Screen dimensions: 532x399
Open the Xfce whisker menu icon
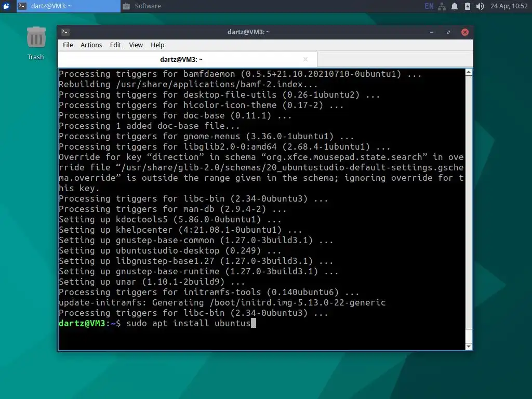[x=6, y=6]
